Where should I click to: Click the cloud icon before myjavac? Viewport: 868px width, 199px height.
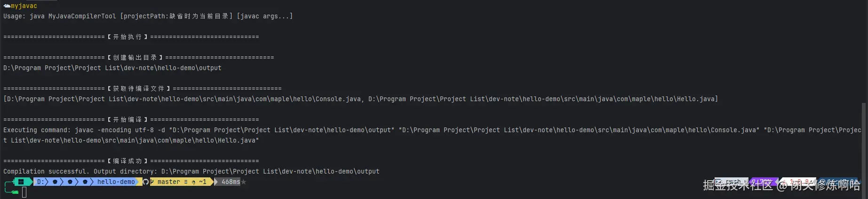pyautogui.click(x=7, y=6)
